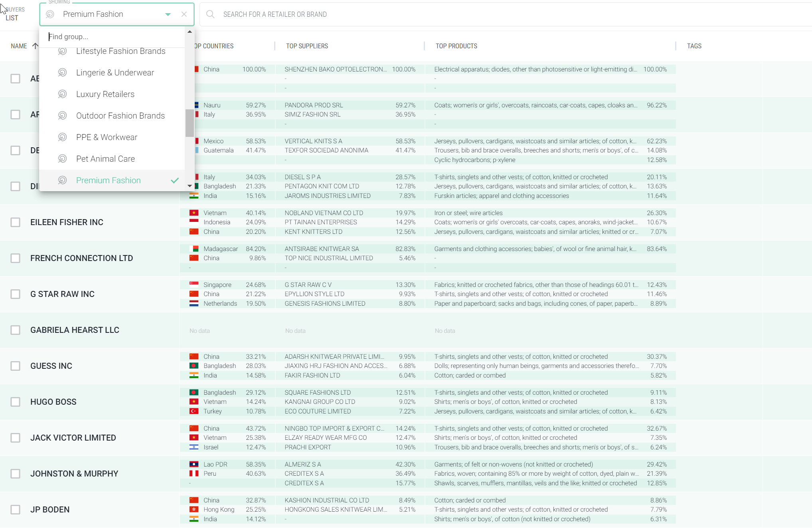
Task: Click supplier DIESEL S P A
Action: [302, 177]
